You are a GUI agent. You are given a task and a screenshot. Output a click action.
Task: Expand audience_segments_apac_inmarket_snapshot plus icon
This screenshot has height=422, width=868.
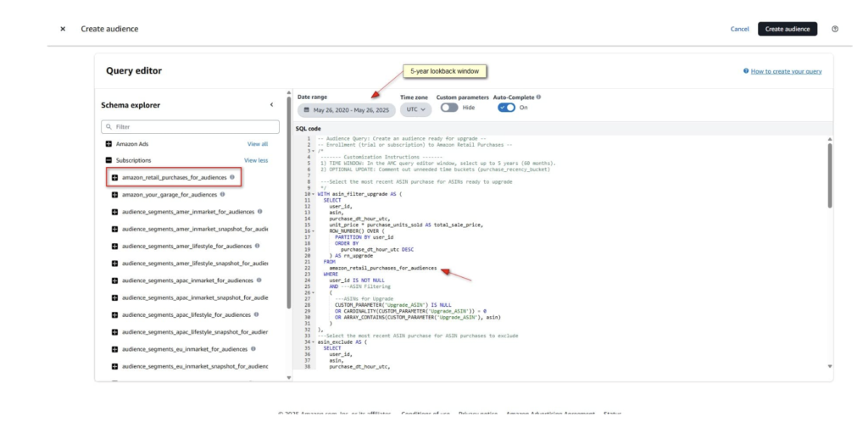114,297
